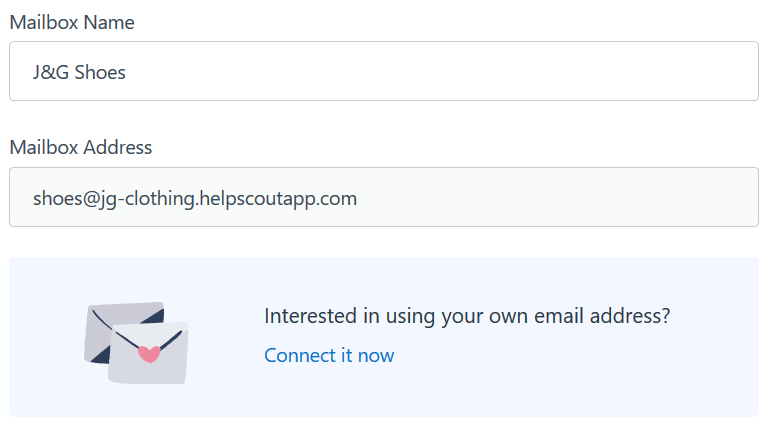The width and height of the screenshot is (768, 435).
Task: Open the Connect it now link
Action: (x=329, y=355)
